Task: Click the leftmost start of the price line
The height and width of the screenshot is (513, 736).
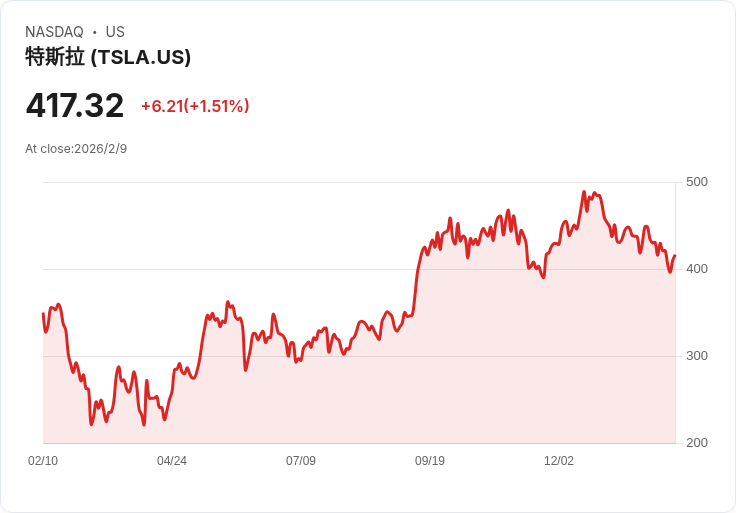Action: point(43,314)
